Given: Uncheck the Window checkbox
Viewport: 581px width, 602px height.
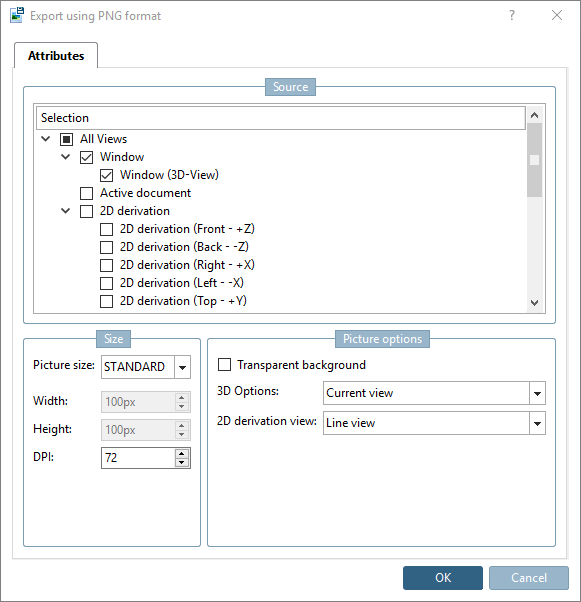Looking at the screenshot, I should tap(86, 157).
